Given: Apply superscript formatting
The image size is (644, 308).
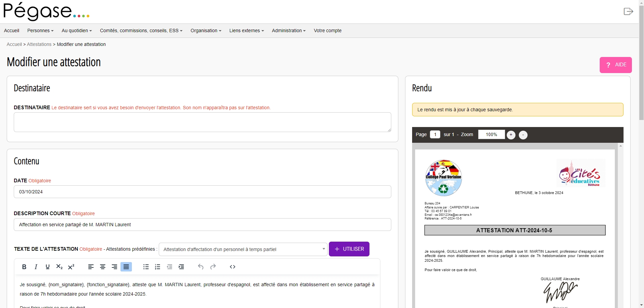Looking at the screenshot, I should [71, 267].
